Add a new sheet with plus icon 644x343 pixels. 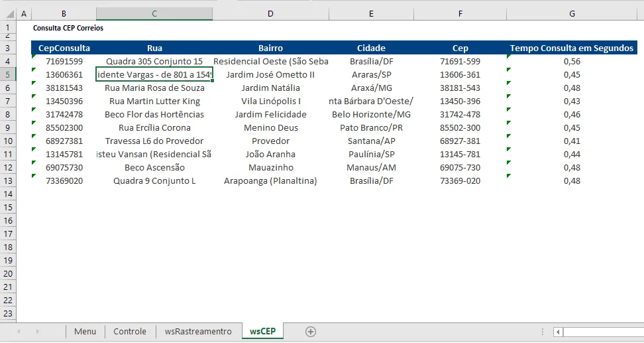[311, 332]
